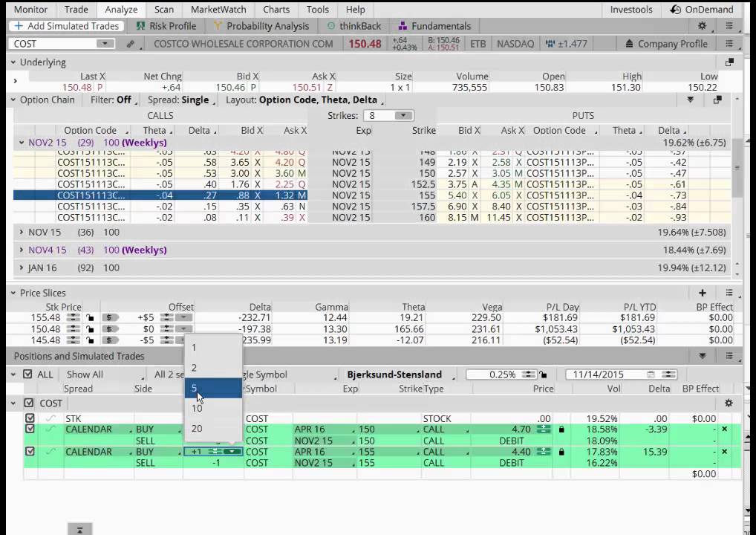This screenshot has height=535, width=756.
Task: Click the dollar toggle in 155.48 slice row
Action: (x=110, y=317)
